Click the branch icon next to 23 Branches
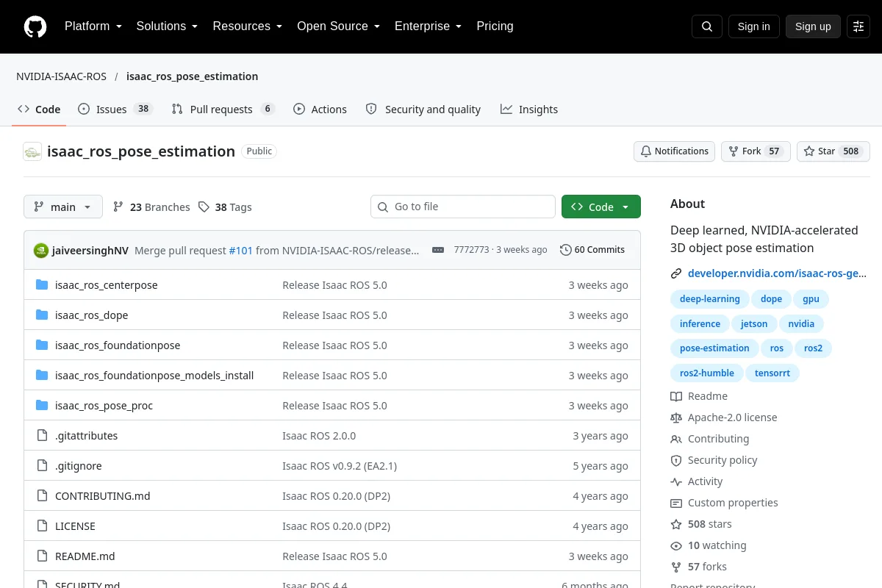 tap(118, 207)
